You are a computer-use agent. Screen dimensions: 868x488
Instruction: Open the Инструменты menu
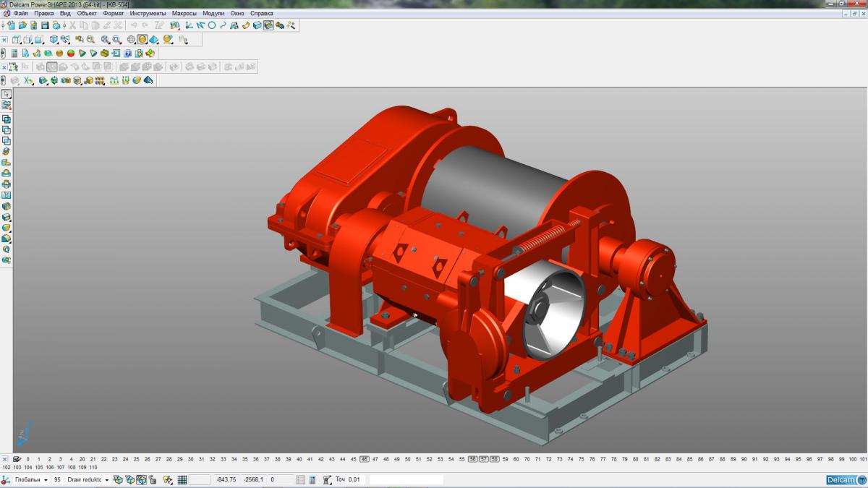[x=148, y=13]
